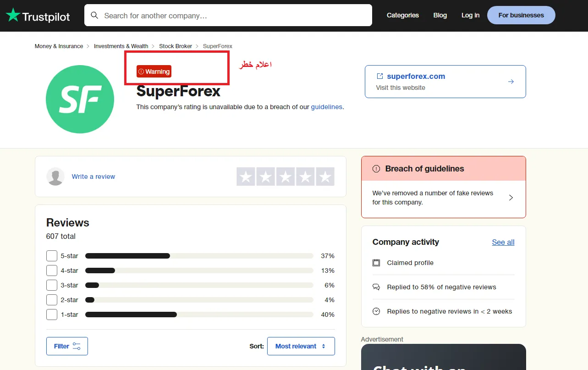The image size is (588, 370).
Task: Click the SuperForex SF green logo
Action: coord(80,99)
